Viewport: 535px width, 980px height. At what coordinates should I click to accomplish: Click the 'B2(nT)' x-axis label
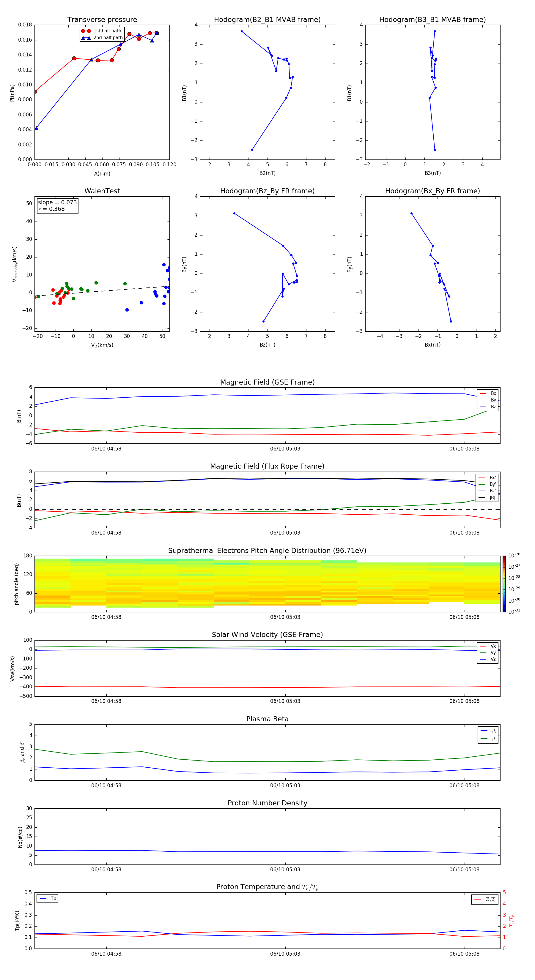(x=267, y=173)
